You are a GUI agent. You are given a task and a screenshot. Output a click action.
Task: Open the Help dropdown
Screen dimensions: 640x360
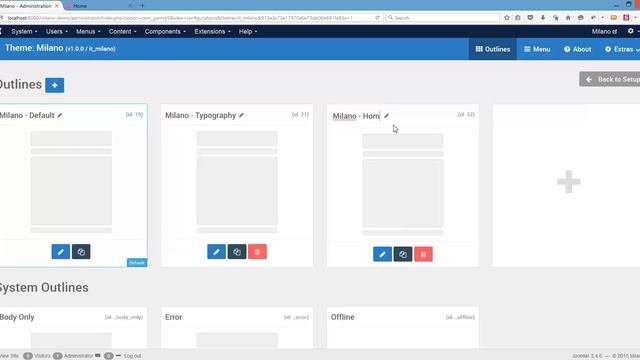[248, 31]
